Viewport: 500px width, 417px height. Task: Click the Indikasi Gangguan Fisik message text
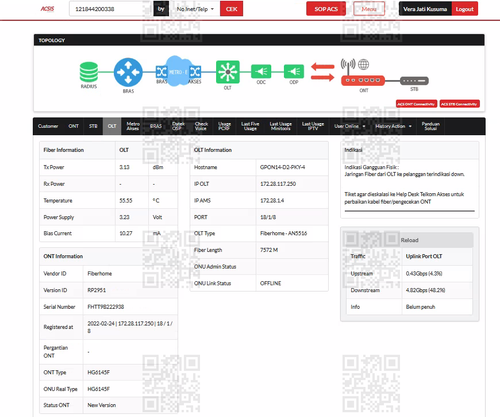404,171
